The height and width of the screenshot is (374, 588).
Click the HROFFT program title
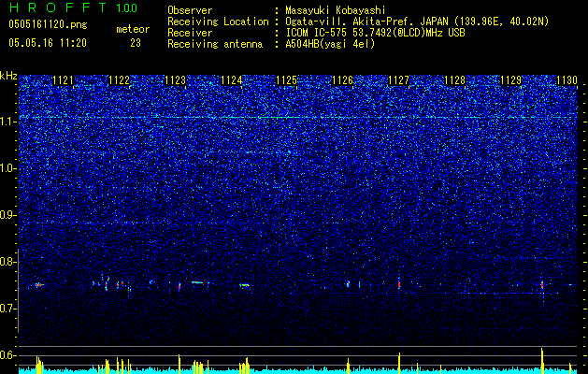pos(58,7)
